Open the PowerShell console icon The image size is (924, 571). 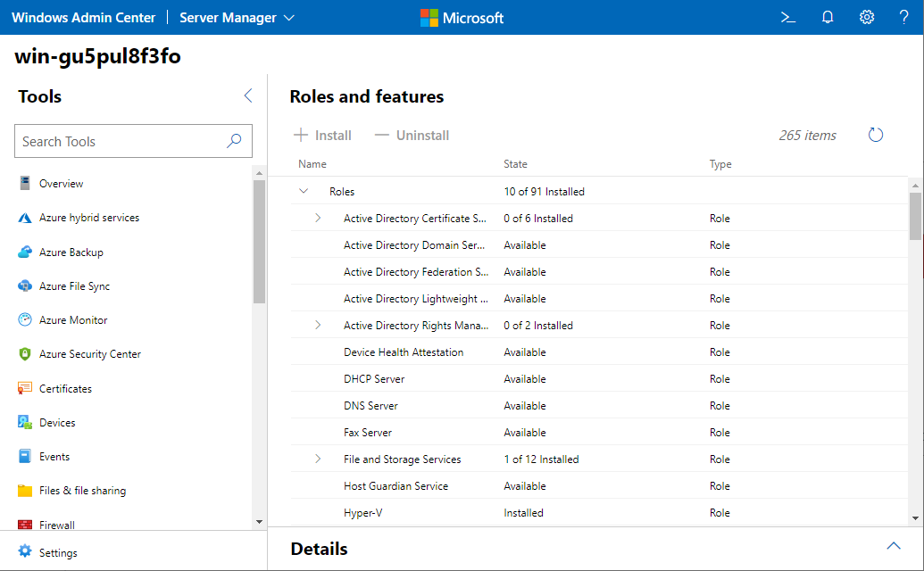[x=787, y=18]
